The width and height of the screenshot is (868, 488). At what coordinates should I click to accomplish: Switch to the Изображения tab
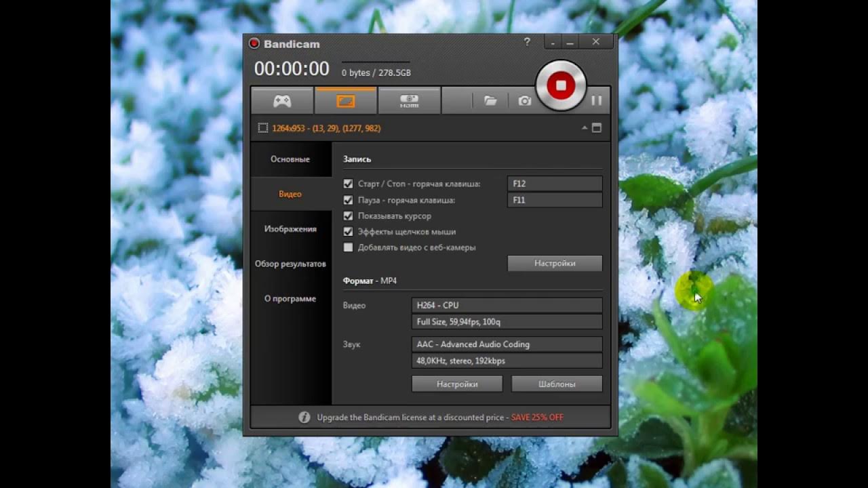pyautogui.click(x=290, y=229)
